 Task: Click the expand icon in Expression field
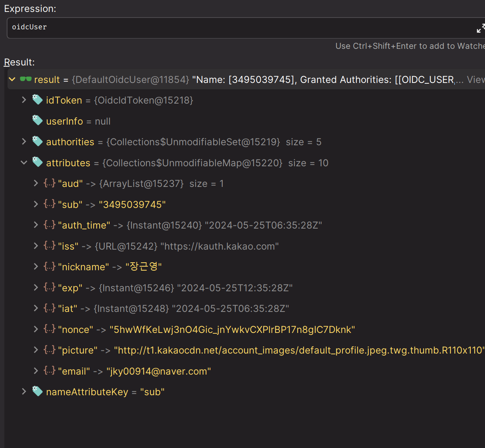click(480, 28)
